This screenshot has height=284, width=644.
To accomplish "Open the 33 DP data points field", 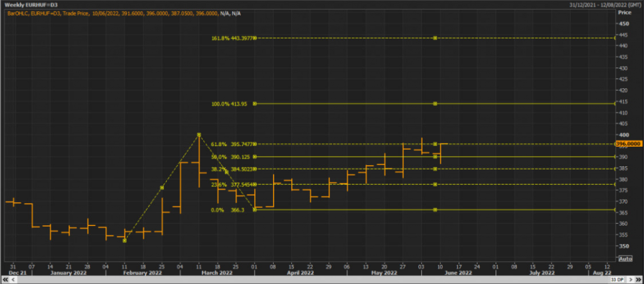I will coord(618,280).
